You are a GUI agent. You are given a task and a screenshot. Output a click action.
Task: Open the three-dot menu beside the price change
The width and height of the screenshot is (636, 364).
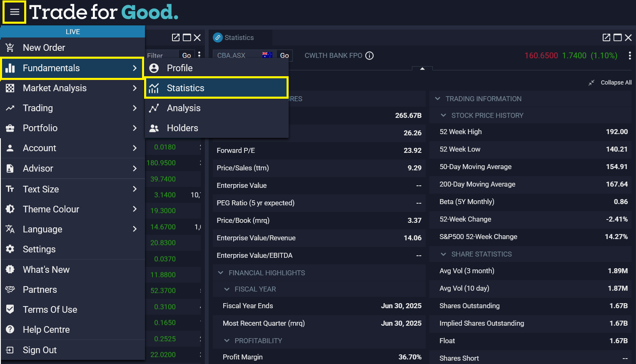(x=629, y=56)
